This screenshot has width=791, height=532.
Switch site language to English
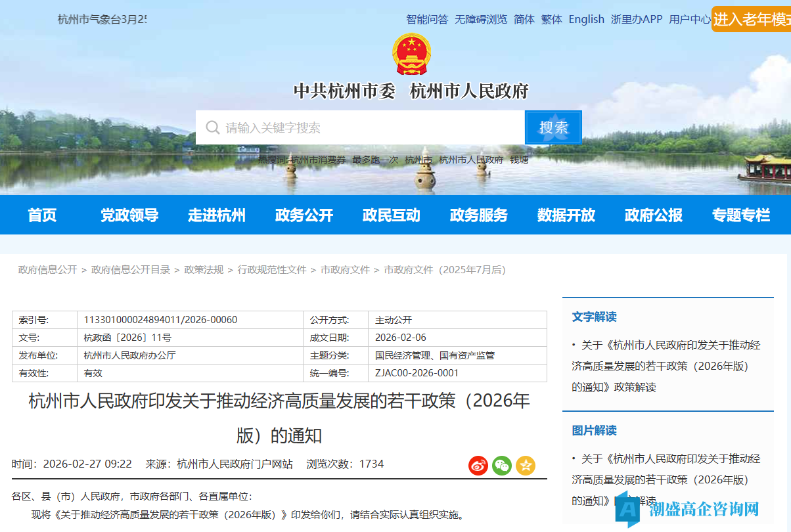point(586,19)
